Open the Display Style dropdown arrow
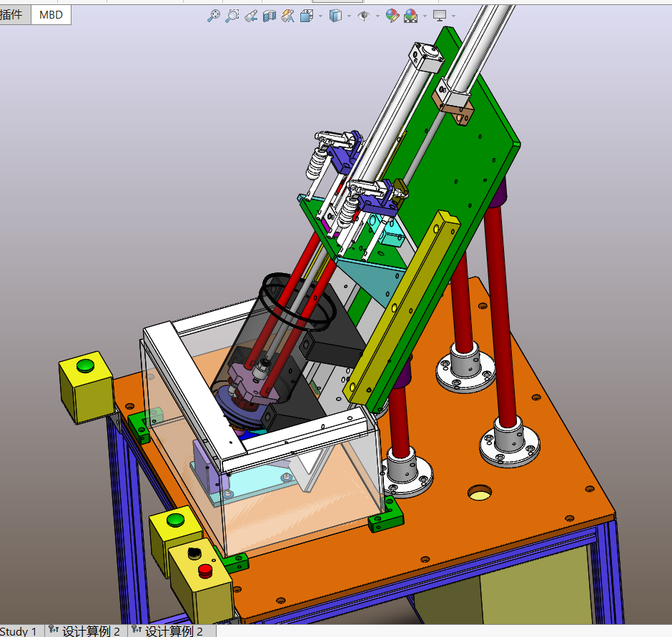 pos(349,16)
